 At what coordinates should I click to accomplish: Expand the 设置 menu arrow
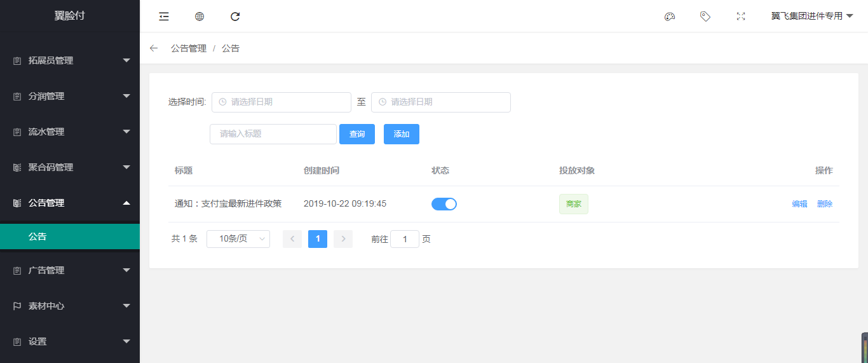pyautogui.click(x=126, y=341)
